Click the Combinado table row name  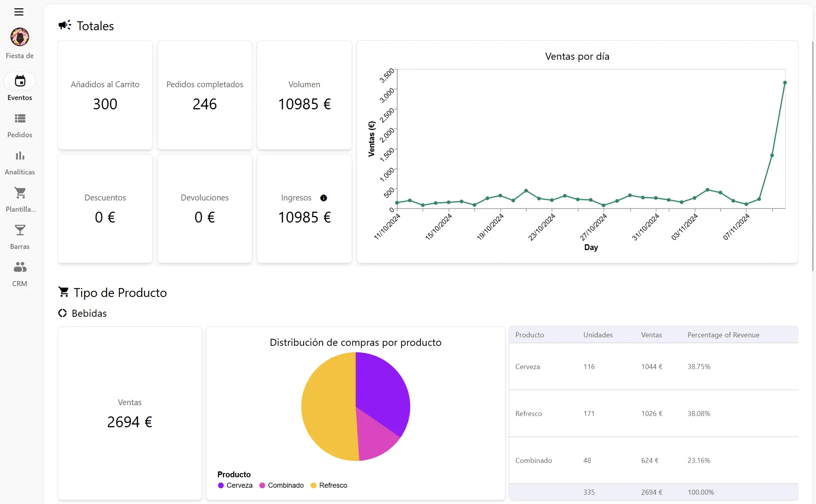[534, 461]
